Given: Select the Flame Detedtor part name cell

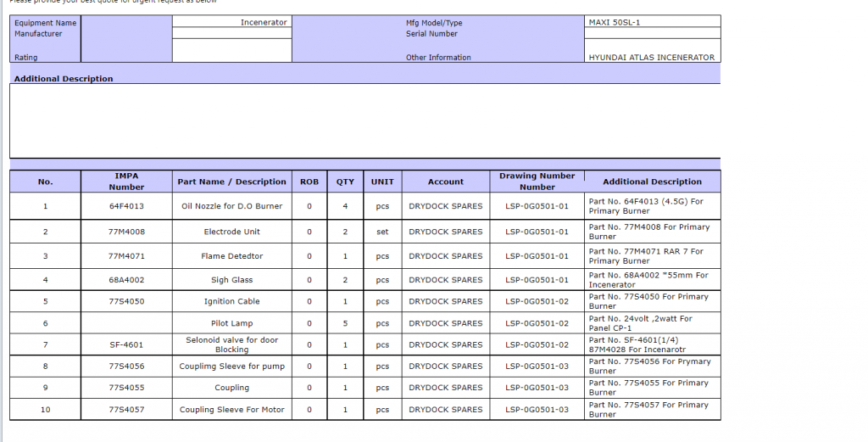Looking at the screenshot, I should pos(231,256).
